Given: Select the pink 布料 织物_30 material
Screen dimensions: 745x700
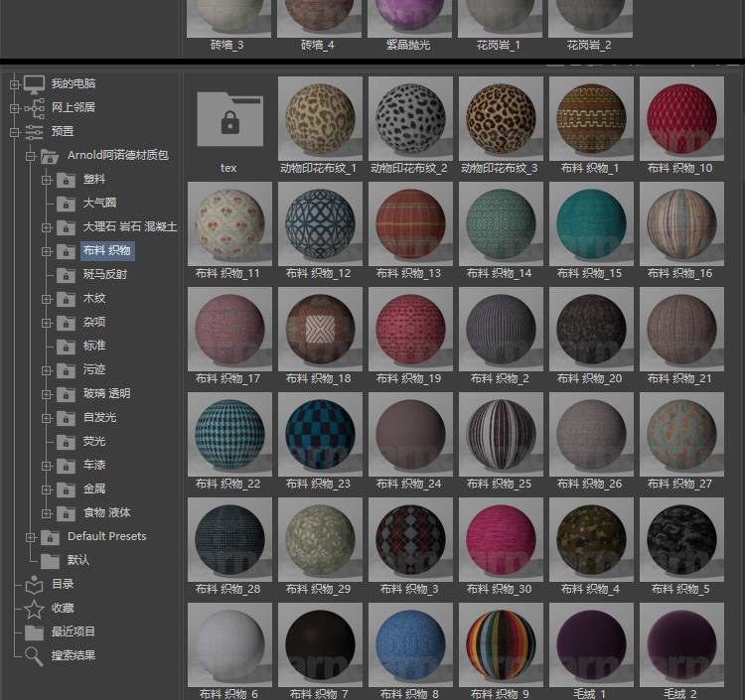Looking at the screenshot, I should 501,540.
